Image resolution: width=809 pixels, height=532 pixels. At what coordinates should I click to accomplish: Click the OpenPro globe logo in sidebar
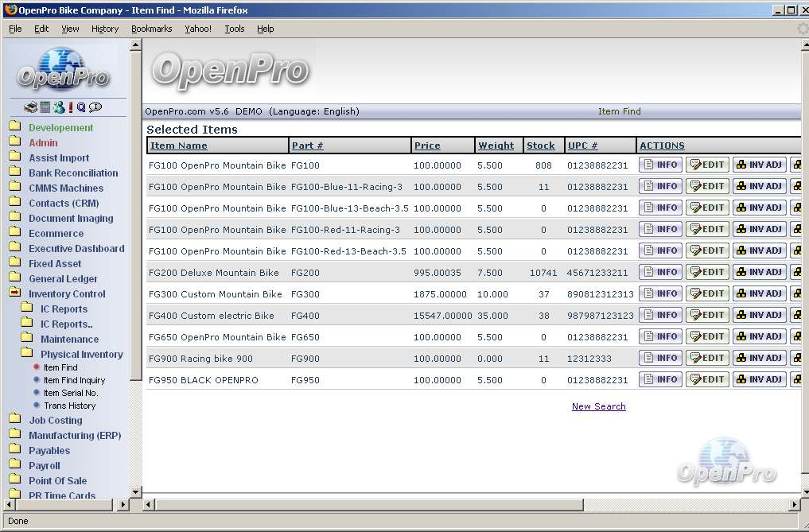click(x=64, y=70)
